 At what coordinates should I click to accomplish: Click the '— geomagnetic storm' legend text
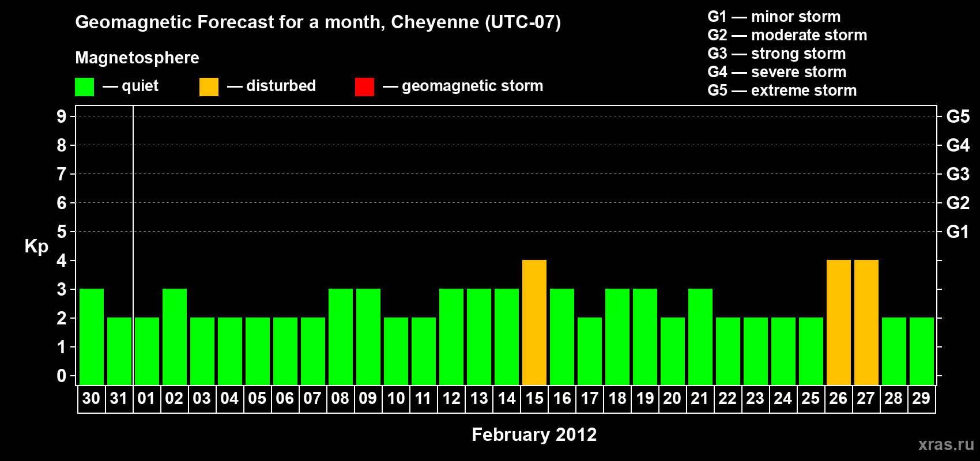point(463,86)
